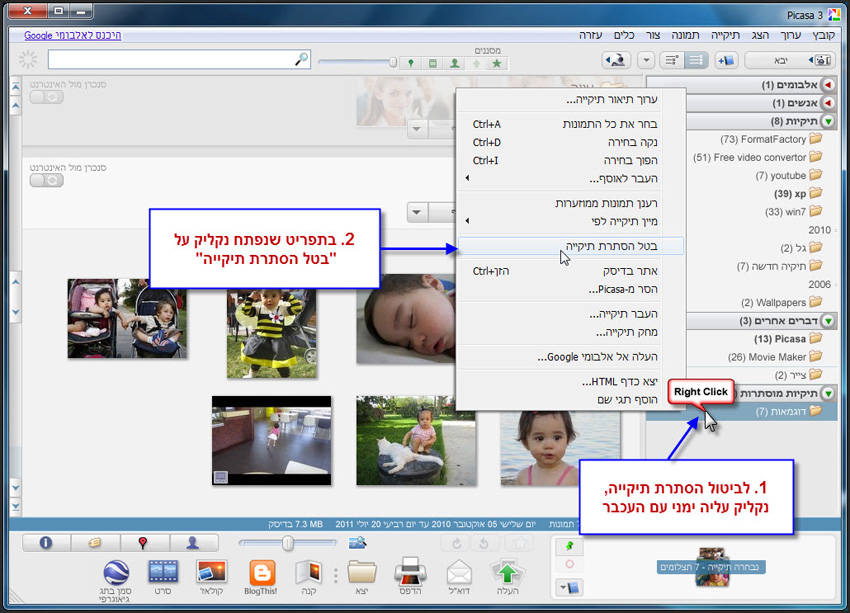Click the scroll-to-top double arrow on left bar

point(16,87)
